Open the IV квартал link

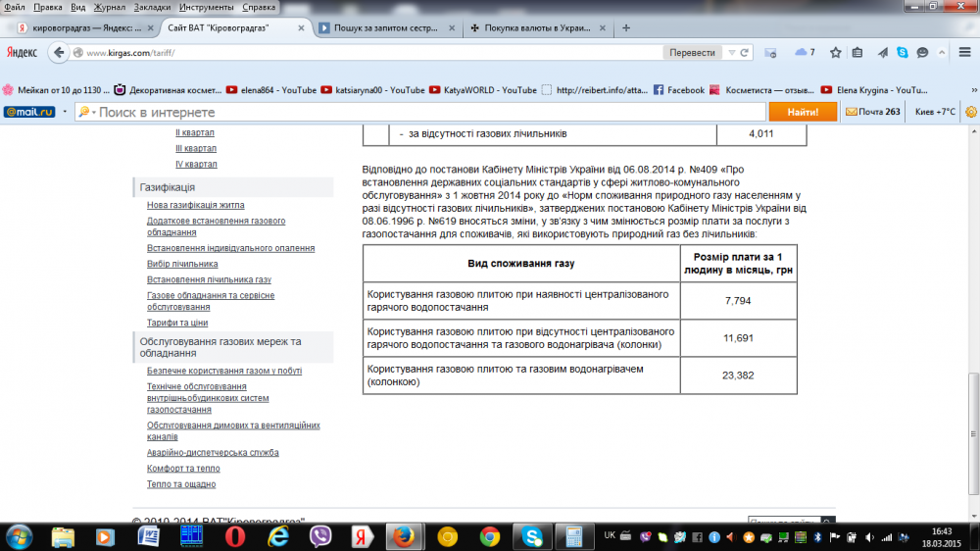(196, 164)
